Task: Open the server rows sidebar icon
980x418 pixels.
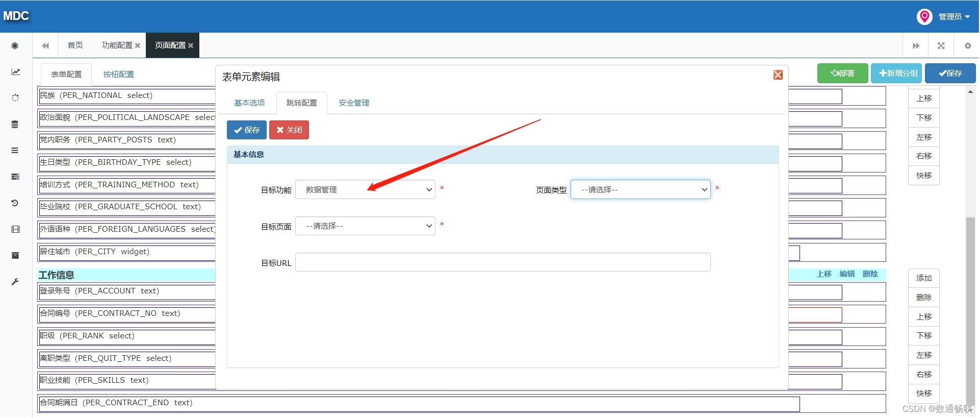Action: tap(15, 177)
